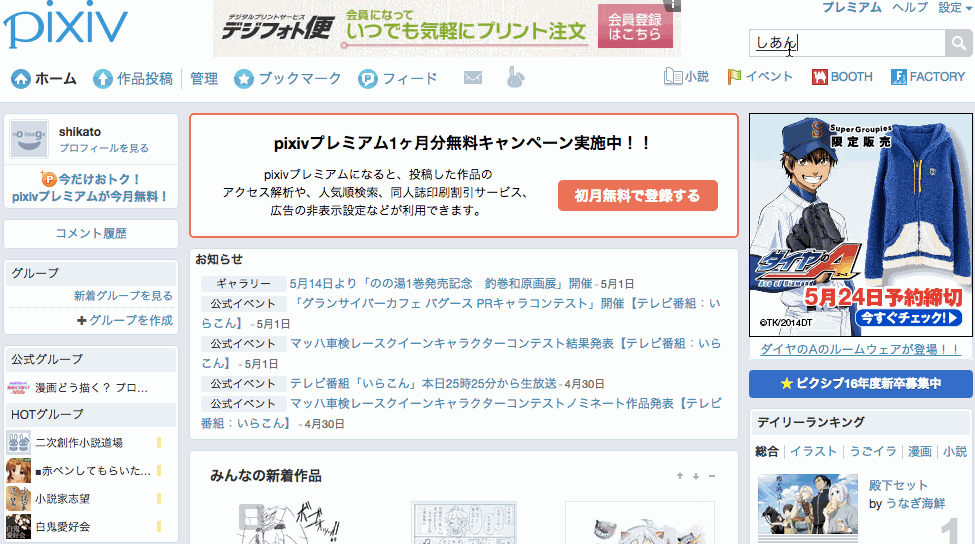This screenshot has width=975, height=544.
Task: Open 新着グループを見る link
Action: (123, 295)
